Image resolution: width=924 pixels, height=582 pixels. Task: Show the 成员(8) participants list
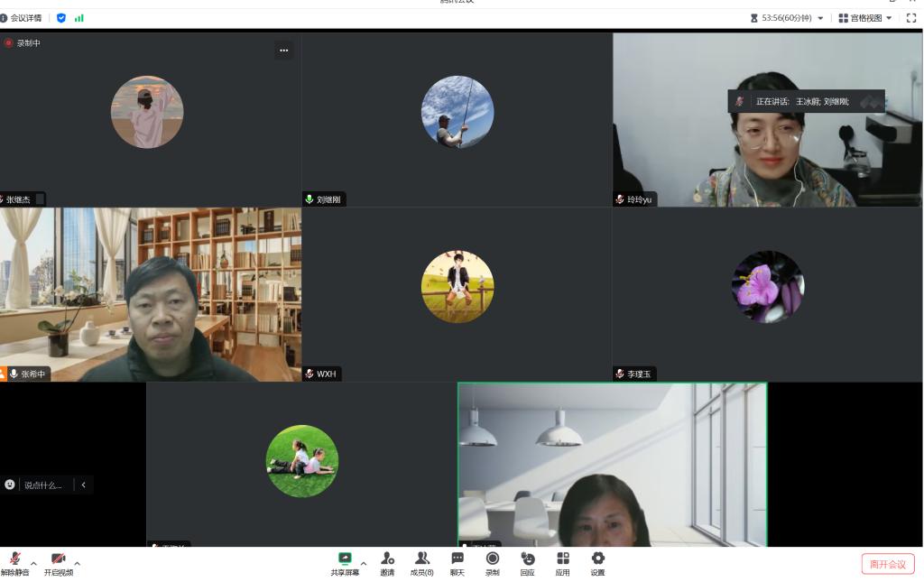coord(422,564)
